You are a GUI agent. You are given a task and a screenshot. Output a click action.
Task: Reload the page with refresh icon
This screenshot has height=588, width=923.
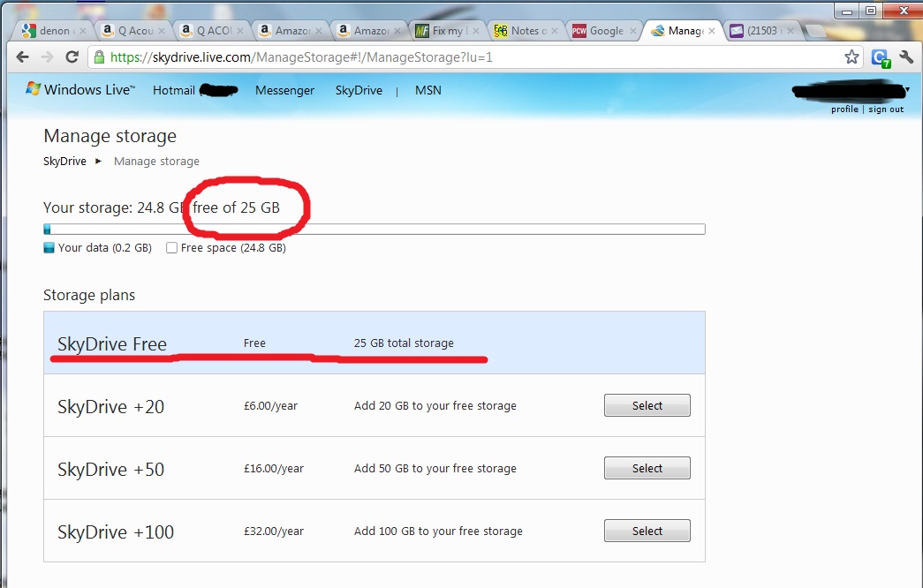click(72, 57)
